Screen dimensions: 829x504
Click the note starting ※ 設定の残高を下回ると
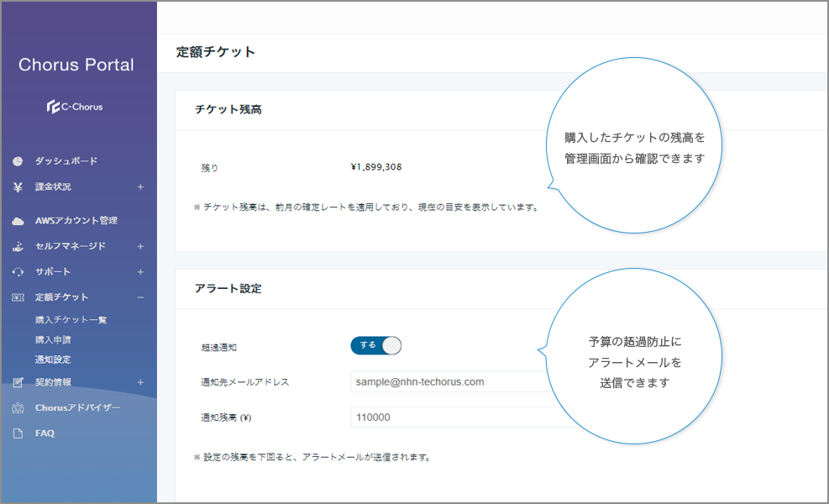(x=312, y=457)
